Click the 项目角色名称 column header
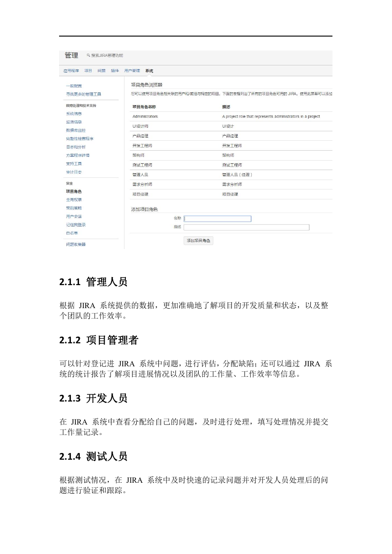 click(144, 107)
